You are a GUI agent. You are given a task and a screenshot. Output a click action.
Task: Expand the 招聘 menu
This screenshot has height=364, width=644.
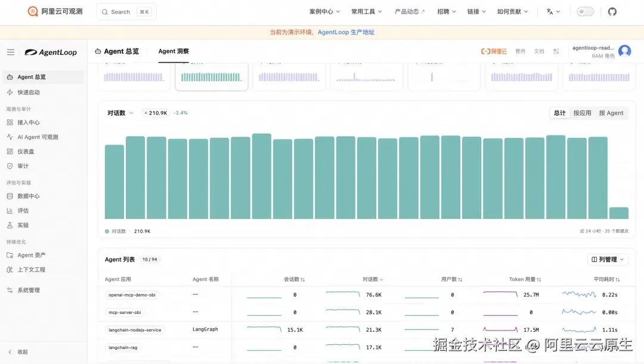pyautogui.click(x=447, y=11)
